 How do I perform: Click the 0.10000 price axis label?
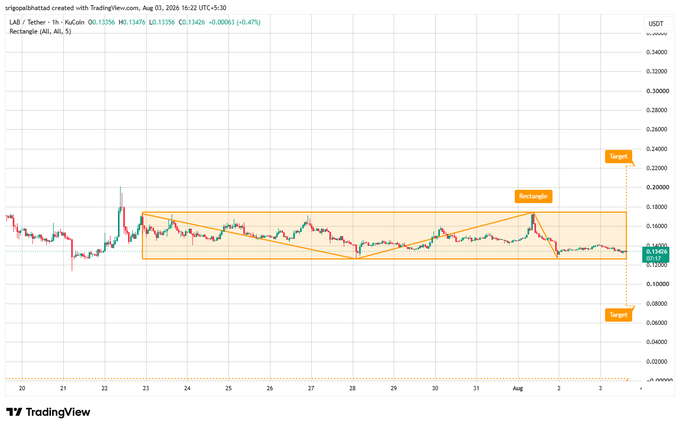(x=657, y=284)
